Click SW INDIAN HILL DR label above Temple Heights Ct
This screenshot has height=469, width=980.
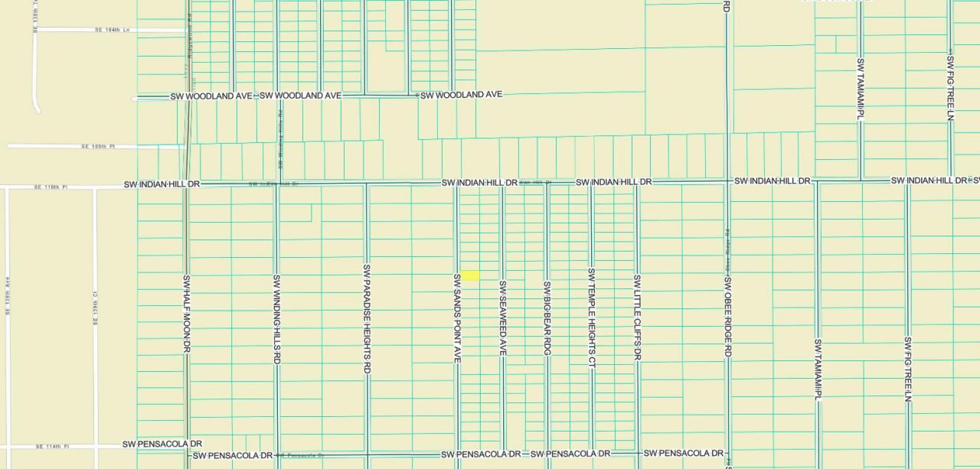coord(614,182)
